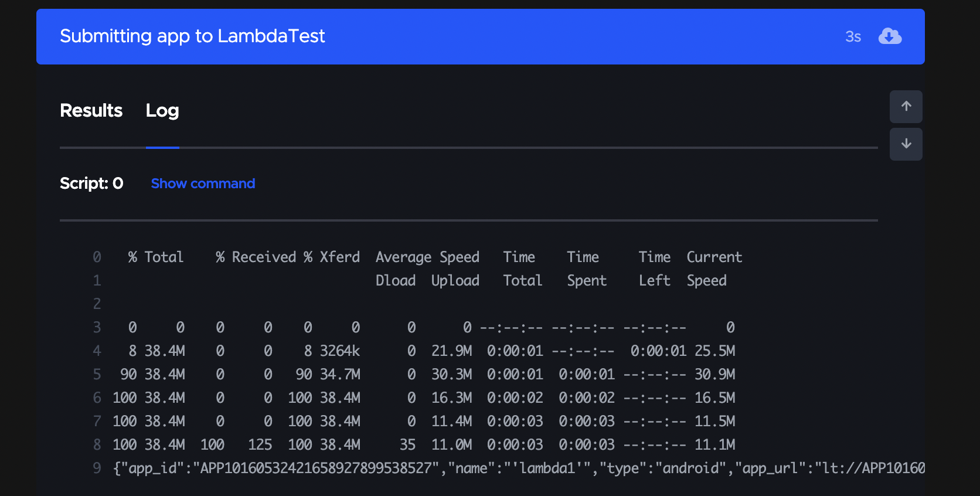This screenshot has width=980, height=496.
Task: Click log line 5 showing 30.9M speed
Action: (x=413, y=374)
